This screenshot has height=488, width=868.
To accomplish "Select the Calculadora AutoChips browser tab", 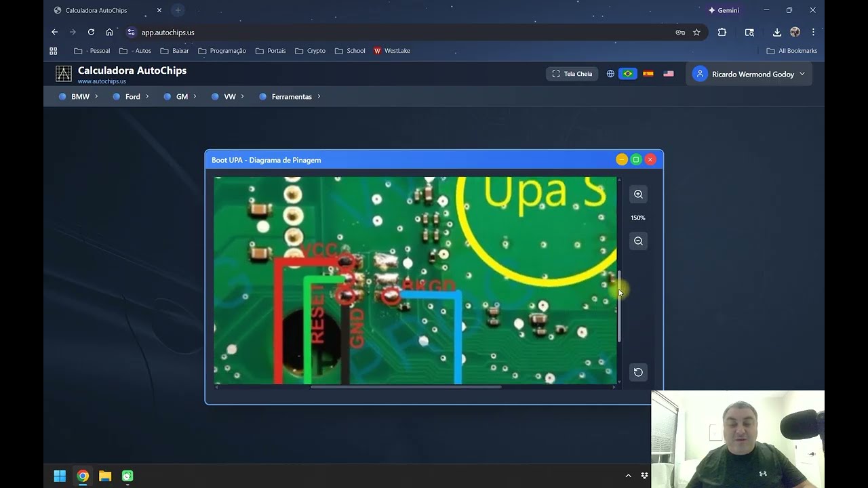I will point(106,10).
